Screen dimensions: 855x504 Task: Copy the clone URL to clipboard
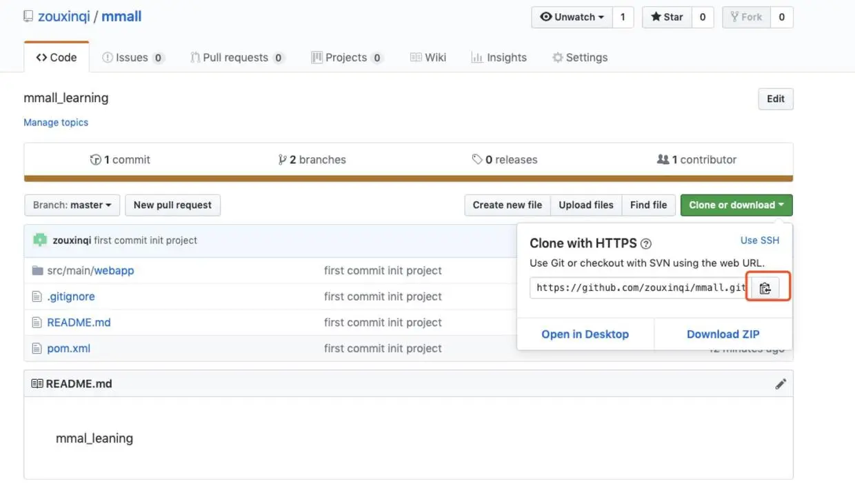[765, 288]
